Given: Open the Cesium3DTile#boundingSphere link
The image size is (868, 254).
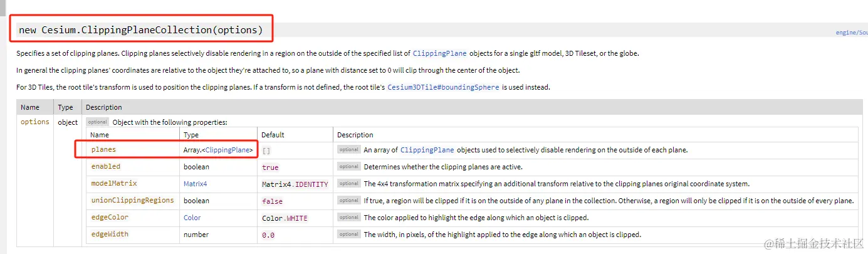Looking at the screenshot, I should point(443,87).
